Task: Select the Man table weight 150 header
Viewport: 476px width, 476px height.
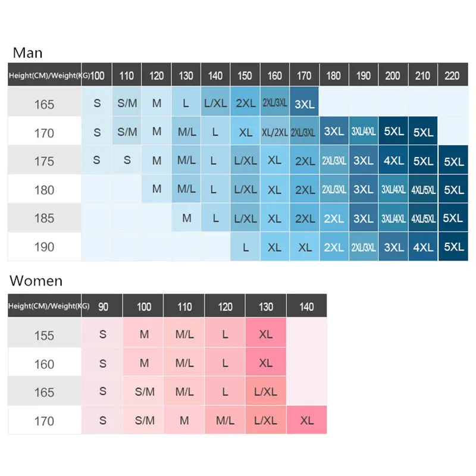Action: coord(245,75)
